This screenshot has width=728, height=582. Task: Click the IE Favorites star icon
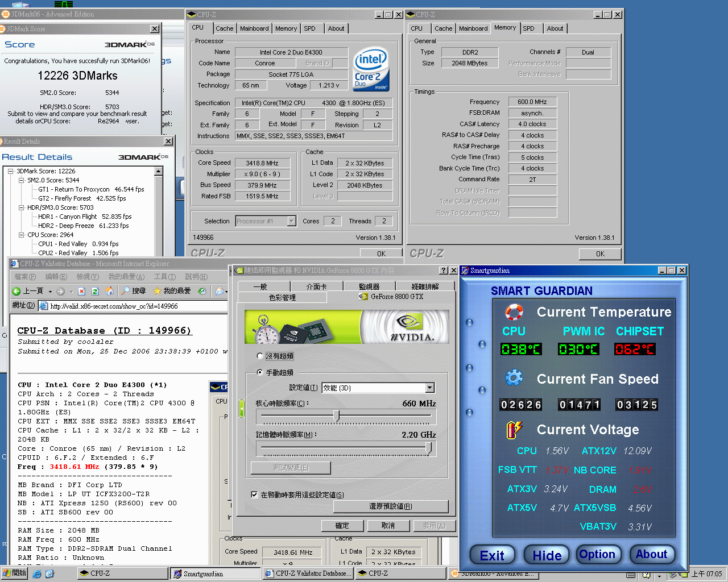coord(157,291)
